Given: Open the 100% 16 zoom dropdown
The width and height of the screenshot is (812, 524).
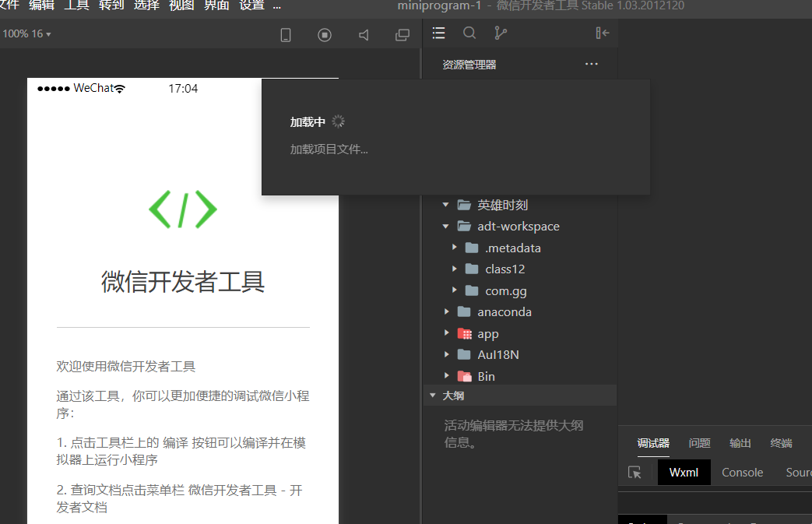Looking at the screenshot, I should pos(27,33).
